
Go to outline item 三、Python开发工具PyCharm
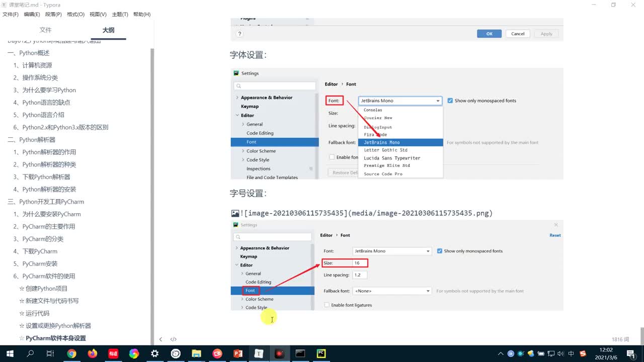[46, 202]
